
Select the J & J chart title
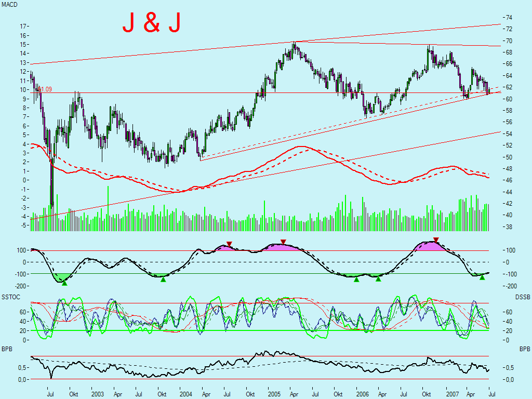click(x=151, y=23)
